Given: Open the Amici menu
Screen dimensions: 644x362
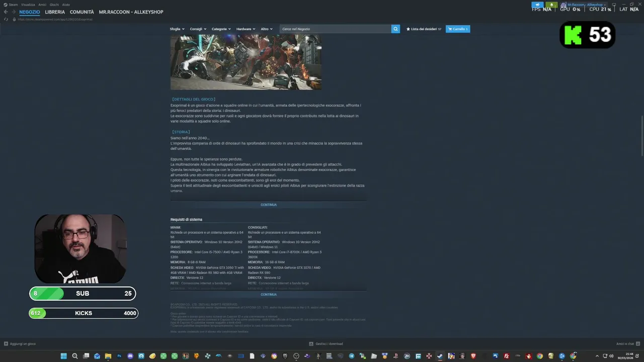Looking at the screenshot, I should pos(42,5).
